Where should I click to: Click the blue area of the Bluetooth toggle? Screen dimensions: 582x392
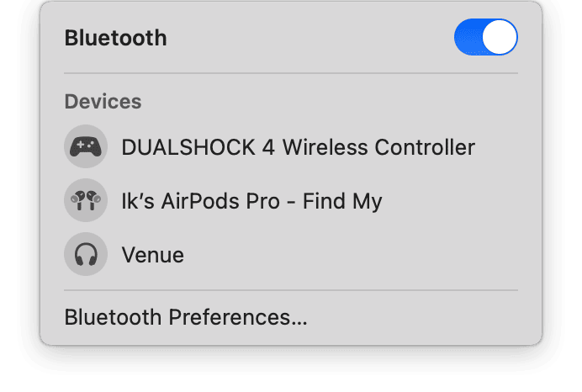(468, 38)
